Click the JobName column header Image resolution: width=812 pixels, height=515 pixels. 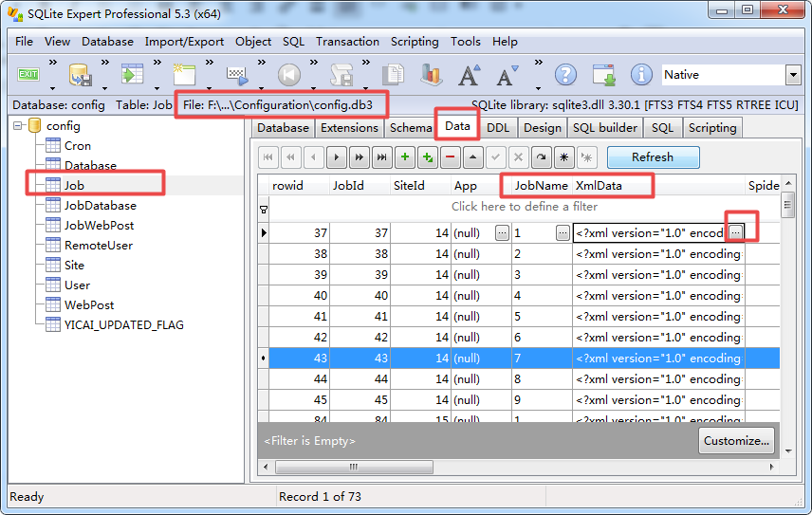pyautogui.click(x=541, y=186)
